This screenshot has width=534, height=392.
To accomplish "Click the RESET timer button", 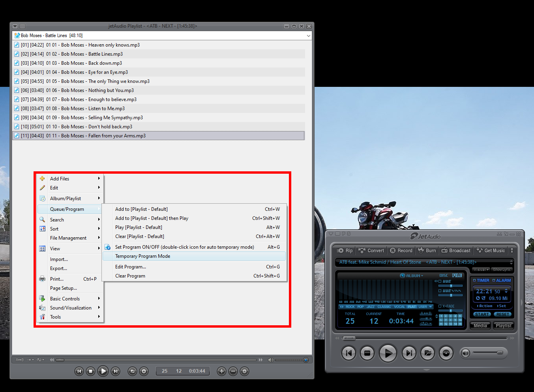I will [x=503, y=314].
